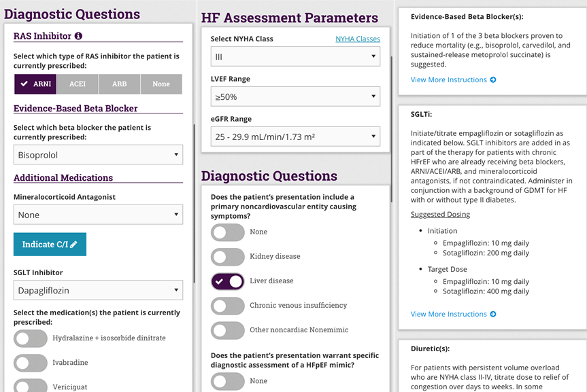This screenshot has width=587, height=392.
Task: Click arrow icon beside beta blocker View More Instructions
Action: pos(493,80)
